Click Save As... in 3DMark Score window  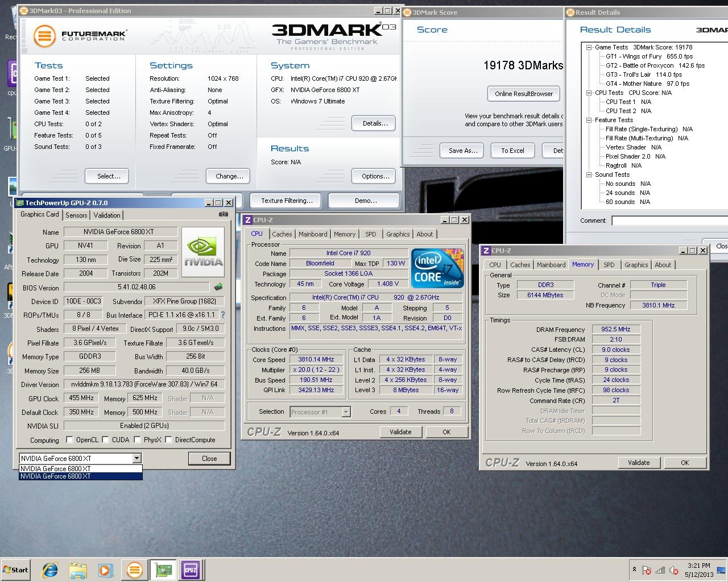[x=462, y=151]
